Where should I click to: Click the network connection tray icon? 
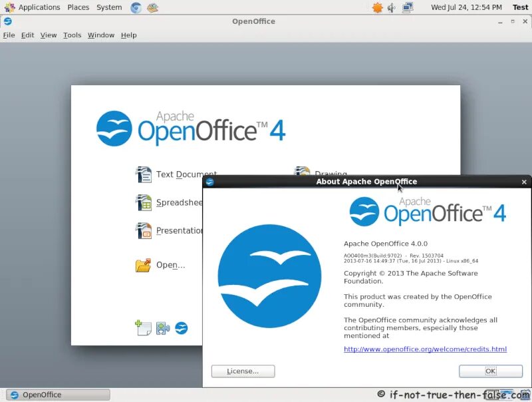pyautogui.click(x=408, y=7)
